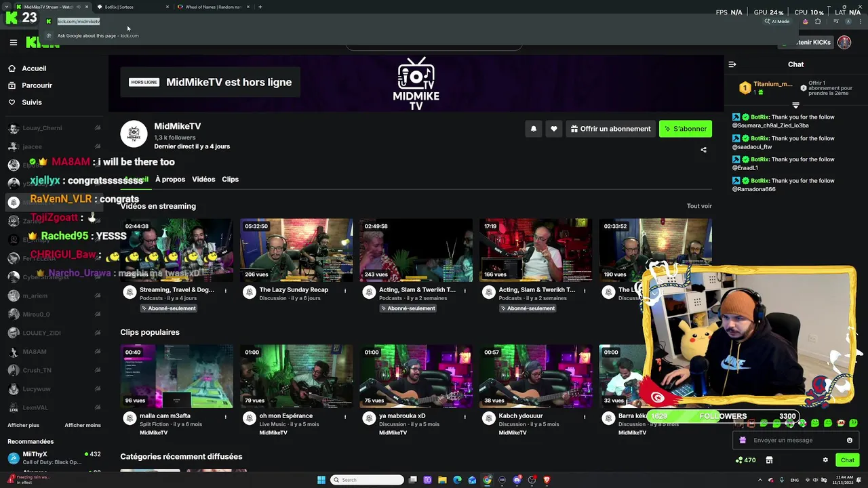Switch to the Vidéos tab
868x488 pixels.
(203, 179)
